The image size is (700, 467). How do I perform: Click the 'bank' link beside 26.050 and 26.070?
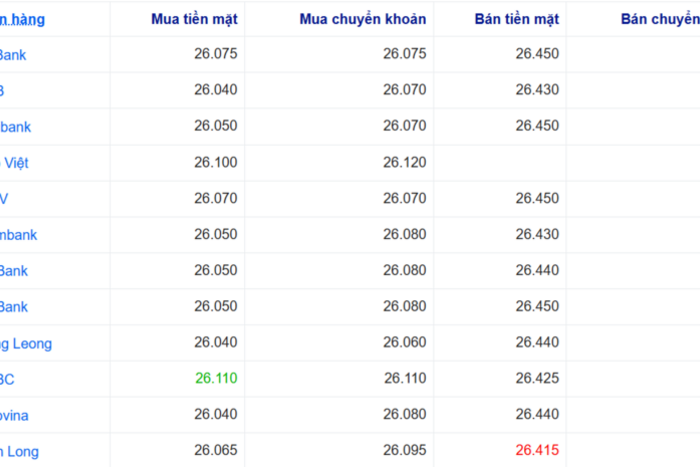point(16,127)
